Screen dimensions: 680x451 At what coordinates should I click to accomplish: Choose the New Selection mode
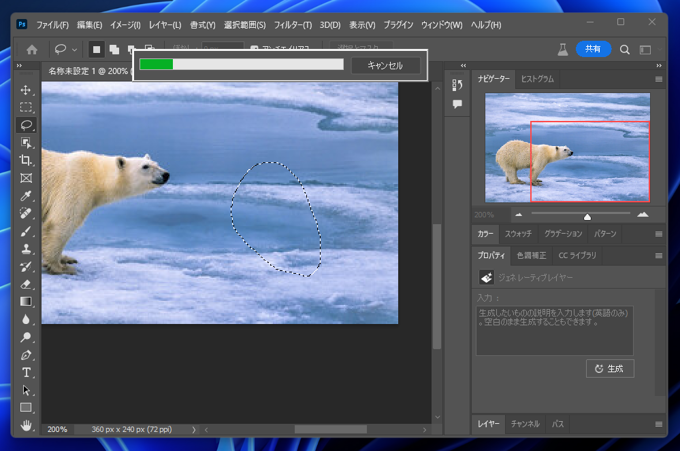pos(96,50)
